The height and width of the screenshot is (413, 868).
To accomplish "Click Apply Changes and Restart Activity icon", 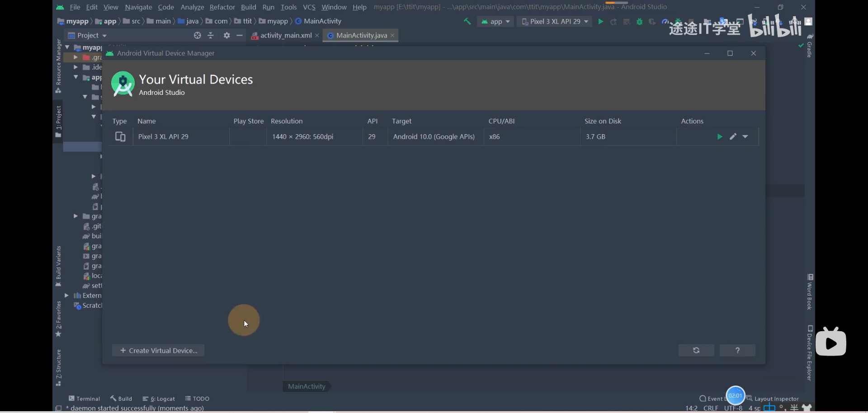I will [x=613, y=22].
